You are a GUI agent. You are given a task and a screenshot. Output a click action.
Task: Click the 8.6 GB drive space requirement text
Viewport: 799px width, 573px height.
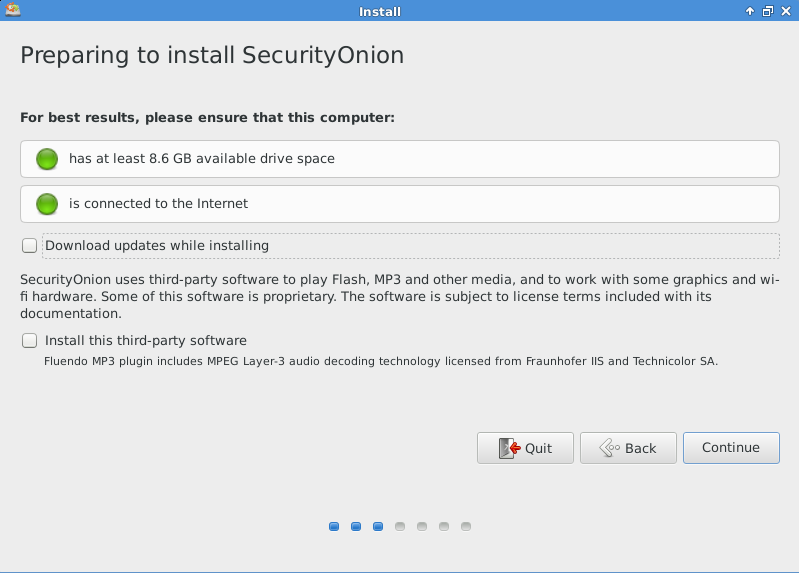202,159
